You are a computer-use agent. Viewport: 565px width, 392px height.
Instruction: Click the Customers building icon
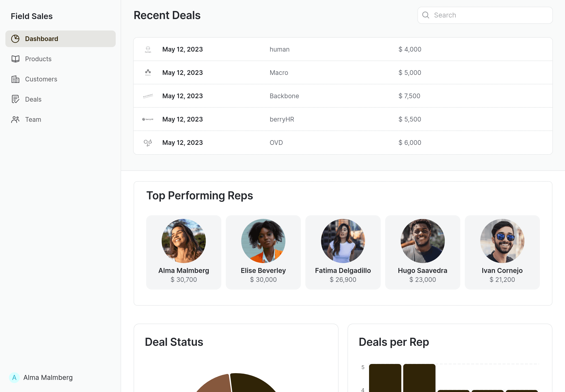pyautogui.click(x=15, y=79)
